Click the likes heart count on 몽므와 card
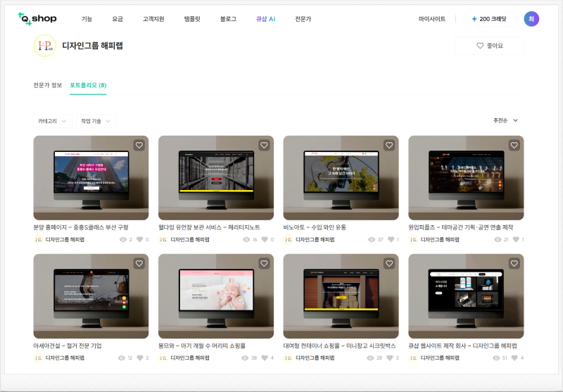 267,358
